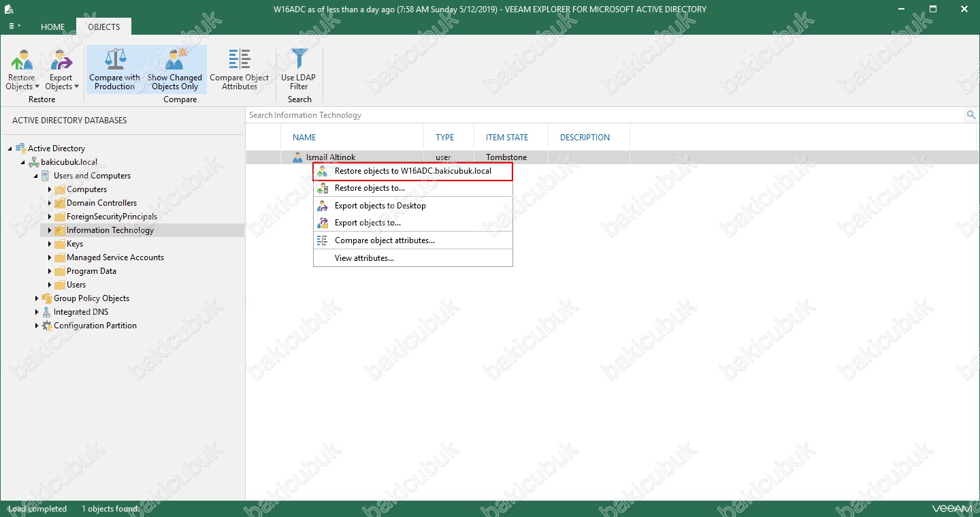Select Managed Service Accounts tree item

click(115, 257)
